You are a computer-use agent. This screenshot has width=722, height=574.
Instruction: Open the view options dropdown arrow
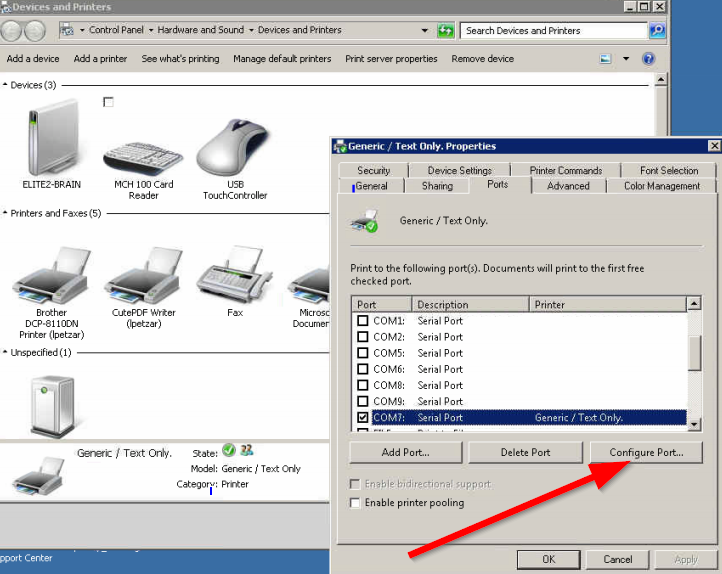626,59
